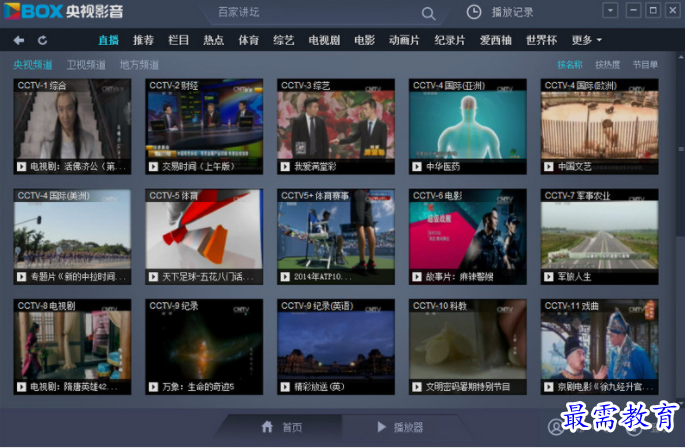Open CCTV-9 纪录(英语) channel thumbnail
Screen dimensions: 685x448
tap(336, 347)
